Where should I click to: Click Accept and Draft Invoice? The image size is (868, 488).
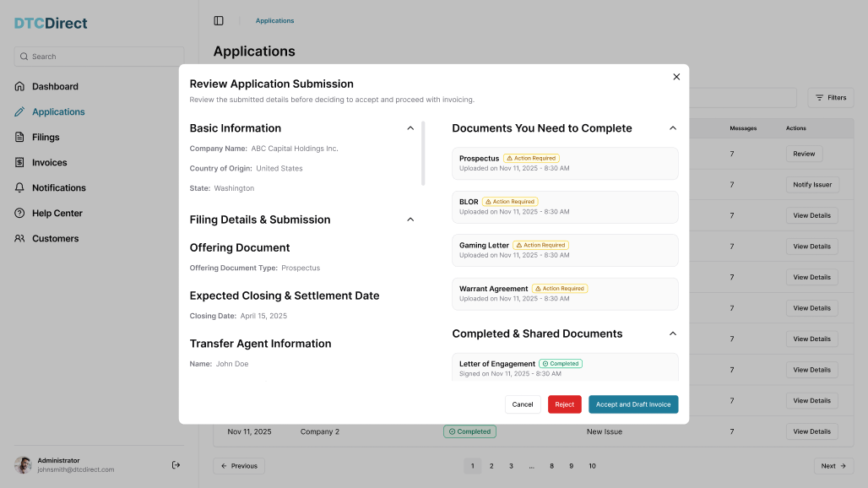[633, 404]
